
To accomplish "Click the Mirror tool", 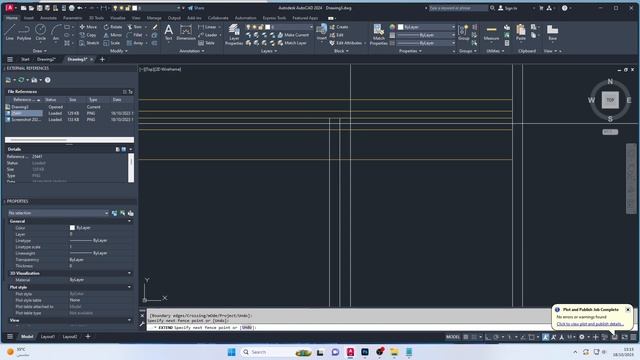I will (x=113, y=35).
